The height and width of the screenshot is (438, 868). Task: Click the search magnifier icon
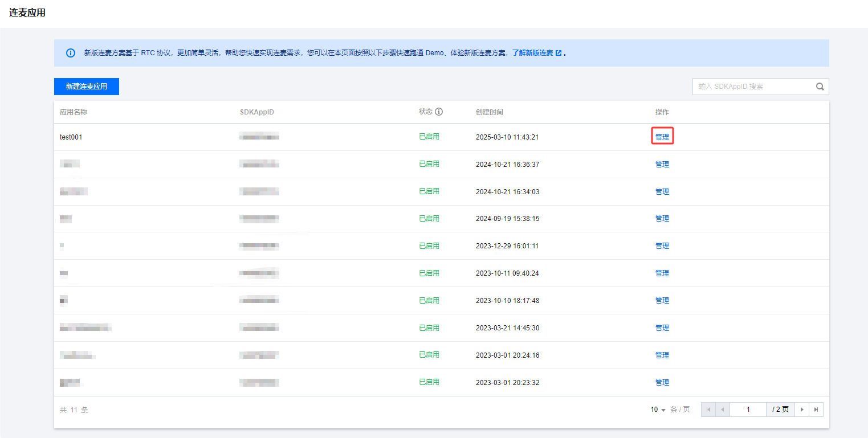tap(820, 87)
